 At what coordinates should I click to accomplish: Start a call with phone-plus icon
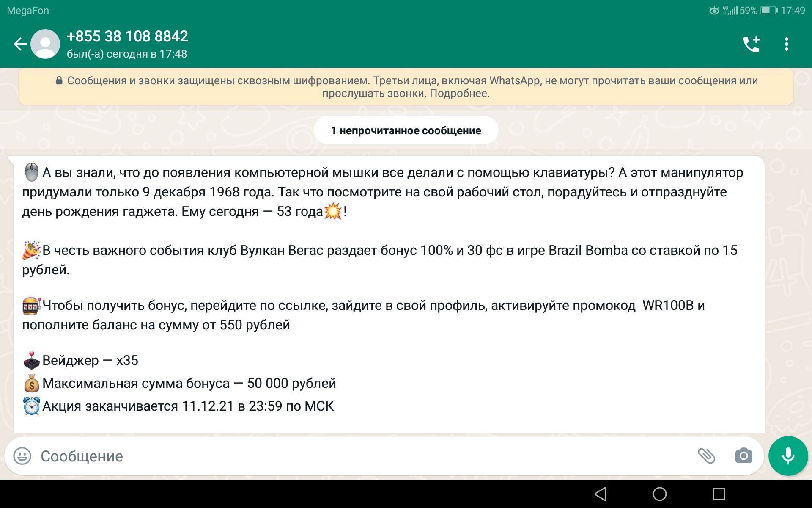point(752,44)
